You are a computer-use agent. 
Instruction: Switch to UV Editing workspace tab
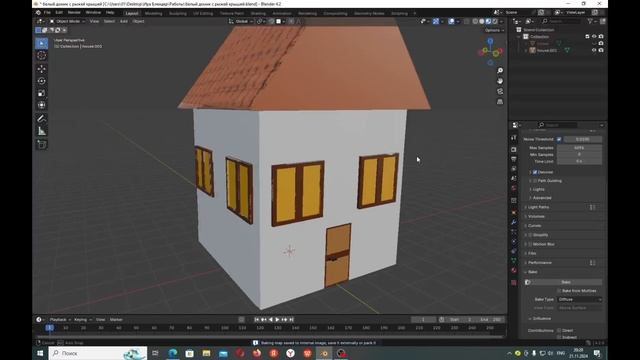203,13
